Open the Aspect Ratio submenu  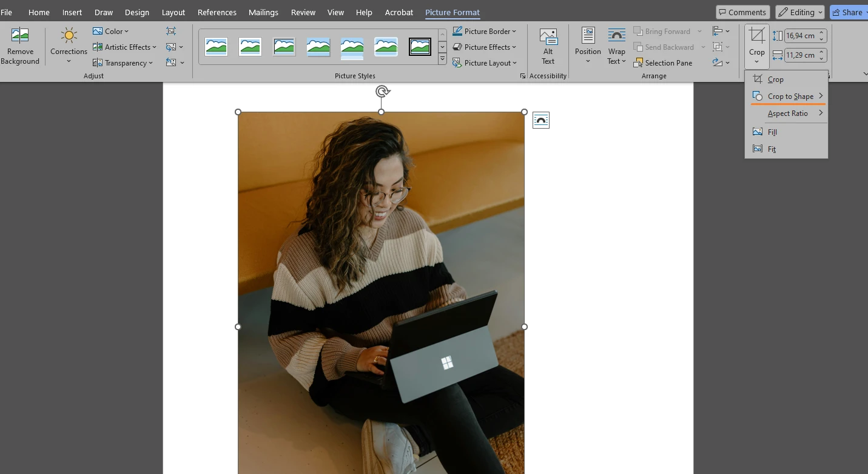[x=786, y=113]
